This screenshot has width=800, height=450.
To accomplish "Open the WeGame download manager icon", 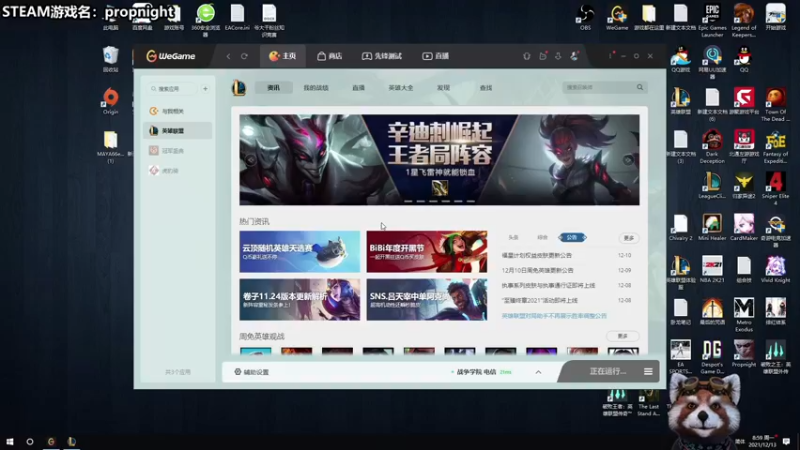I will pyautogui.click(x=558, y=56).
